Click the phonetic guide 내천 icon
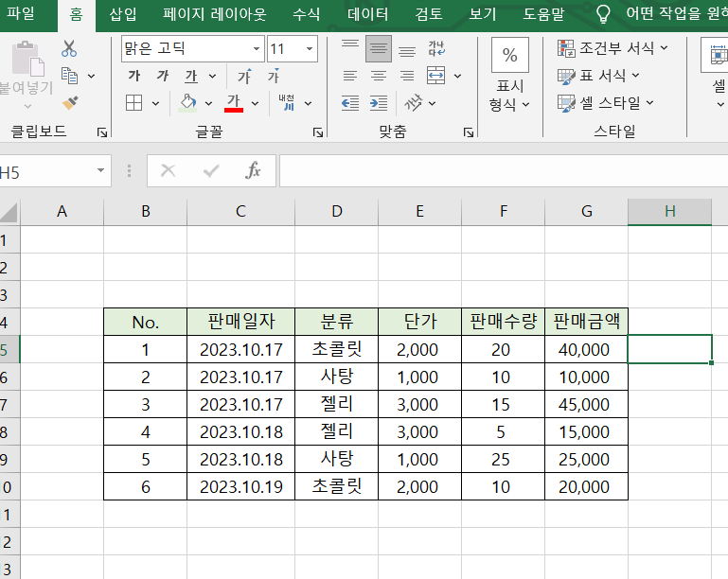 coord(287,102)
